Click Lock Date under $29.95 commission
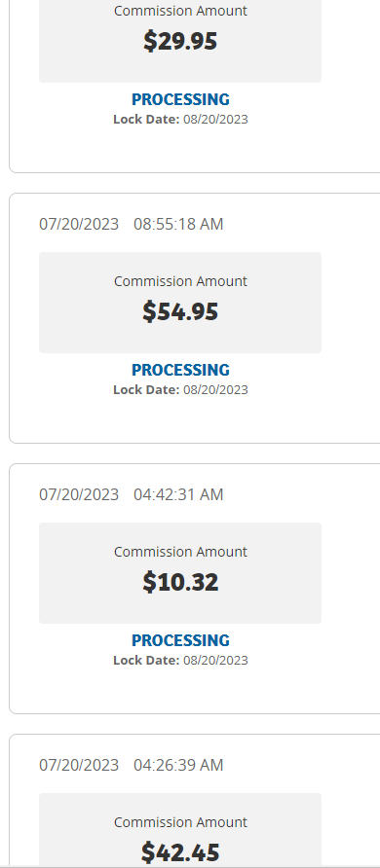 coord(180,119)
